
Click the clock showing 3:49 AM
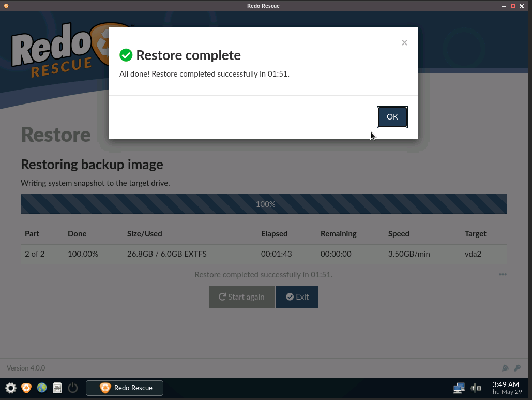[506, 384]
